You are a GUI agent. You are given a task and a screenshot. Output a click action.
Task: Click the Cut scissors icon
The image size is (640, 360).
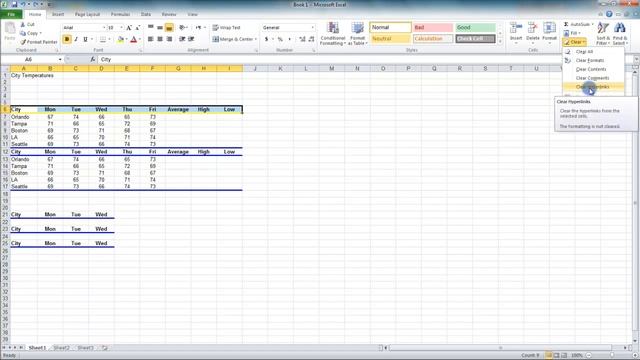(23, 24)
